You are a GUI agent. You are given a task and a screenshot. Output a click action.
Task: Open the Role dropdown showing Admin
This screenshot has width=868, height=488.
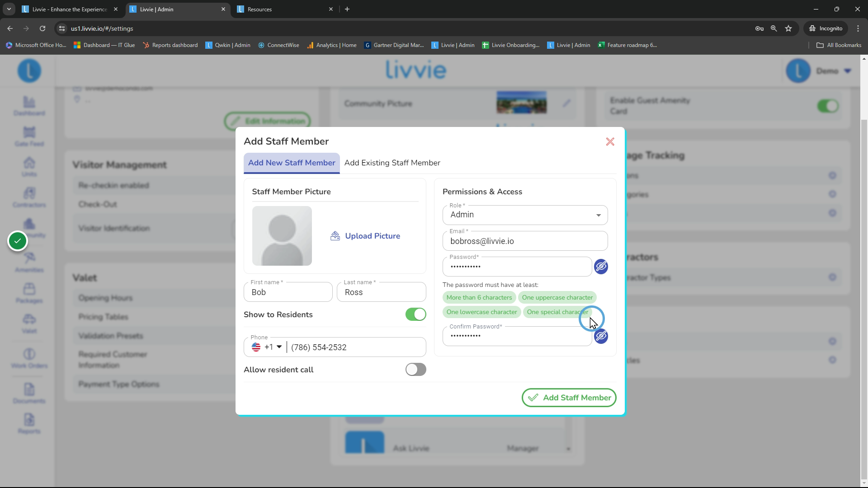(x=525, y=215)
